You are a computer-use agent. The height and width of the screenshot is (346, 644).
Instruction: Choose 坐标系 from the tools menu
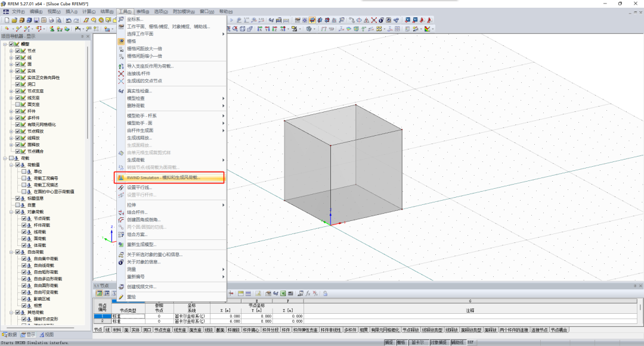pos(171,19)
